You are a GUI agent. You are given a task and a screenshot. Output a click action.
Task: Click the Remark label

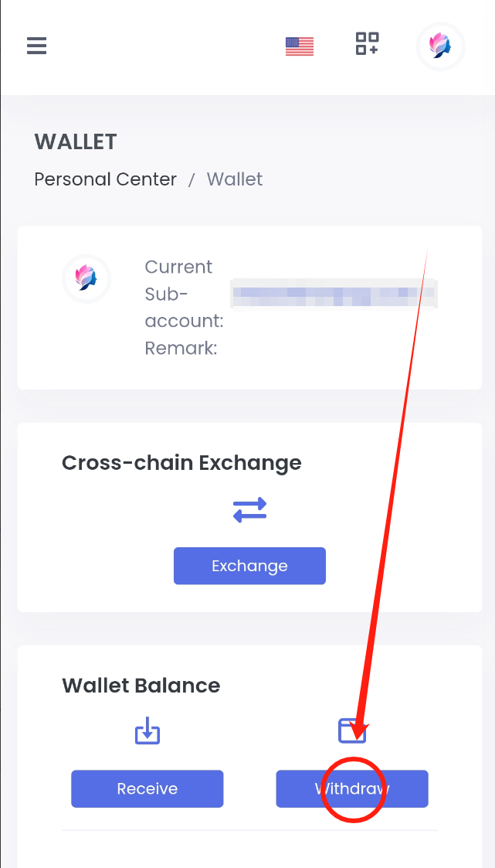coord(181,349)
